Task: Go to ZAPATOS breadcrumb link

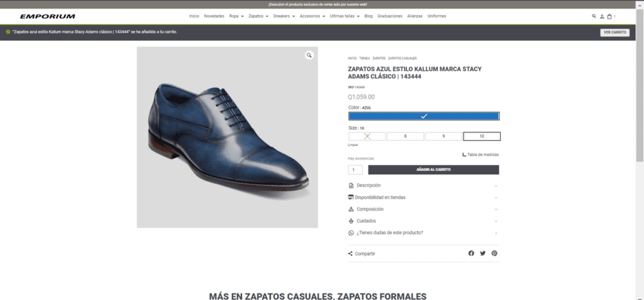Action: point(379,58)
